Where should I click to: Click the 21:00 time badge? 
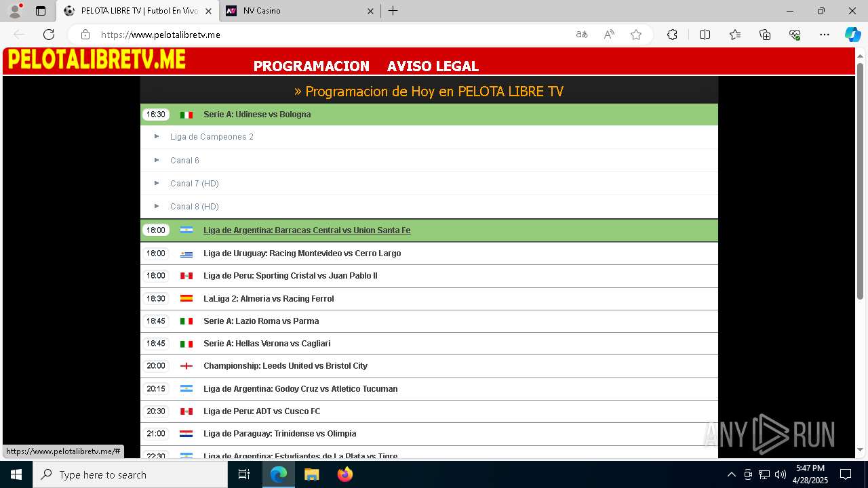(156, 434)
